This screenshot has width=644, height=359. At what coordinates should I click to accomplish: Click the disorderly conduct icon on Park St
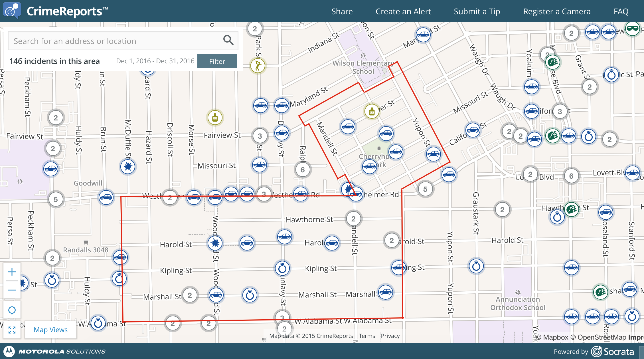coord(258,66)
